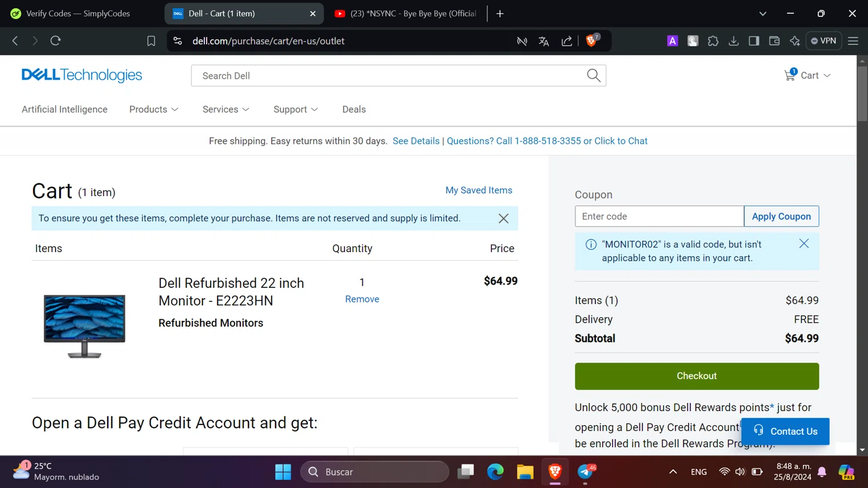This screenshot has width=868, height=488.
Task: Click the search magnifier icon in Dell search
Action: pyautogui.click(x=594, y=75)
